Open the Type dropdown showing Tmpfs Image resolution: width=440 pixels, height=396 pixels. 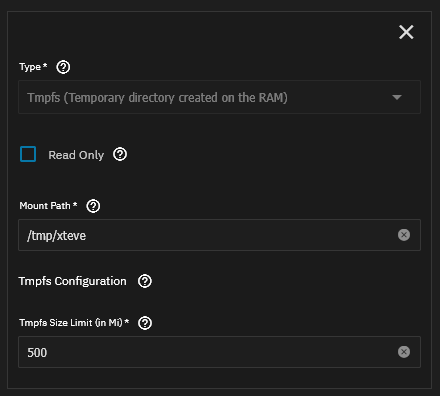point(219,97)
